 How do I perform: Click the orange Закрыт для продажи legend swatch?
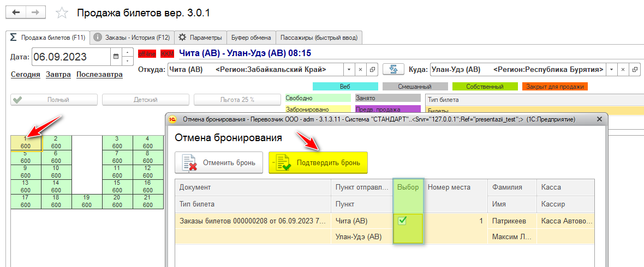point(554,87)
